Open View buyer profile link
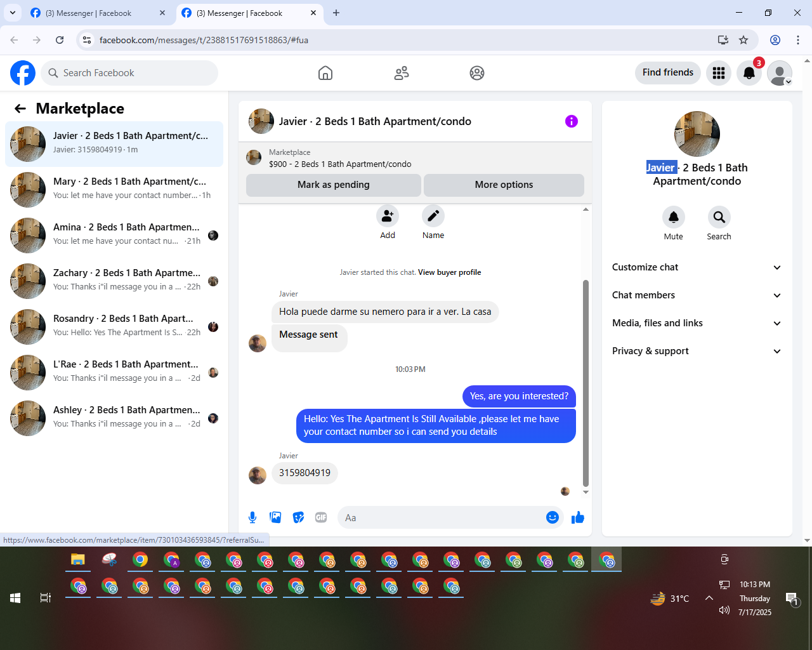 pyautogui.click(x=449, y=272)
